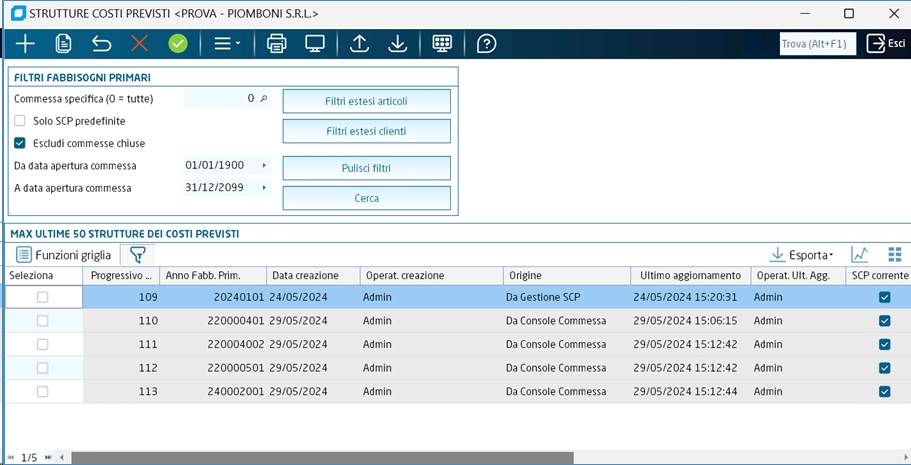Screen dimensions: 911x465
Task: Click the Trova search field
Action: click(817, 44)
